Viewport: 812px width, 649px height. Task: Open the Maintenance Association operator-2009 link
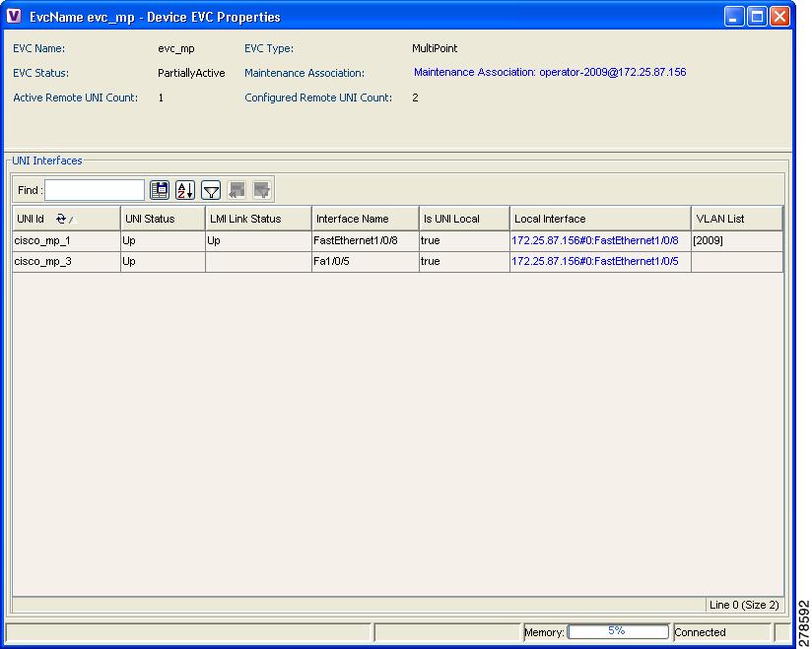click(550, 73)
